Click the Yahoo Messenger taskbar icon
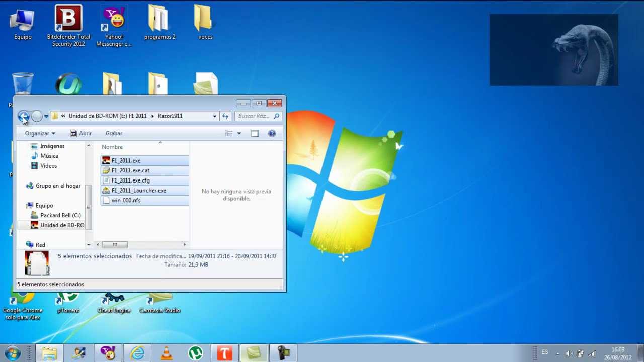Image resolution: width=644 pixels, height=362 pixels. [x=108, y=353]
